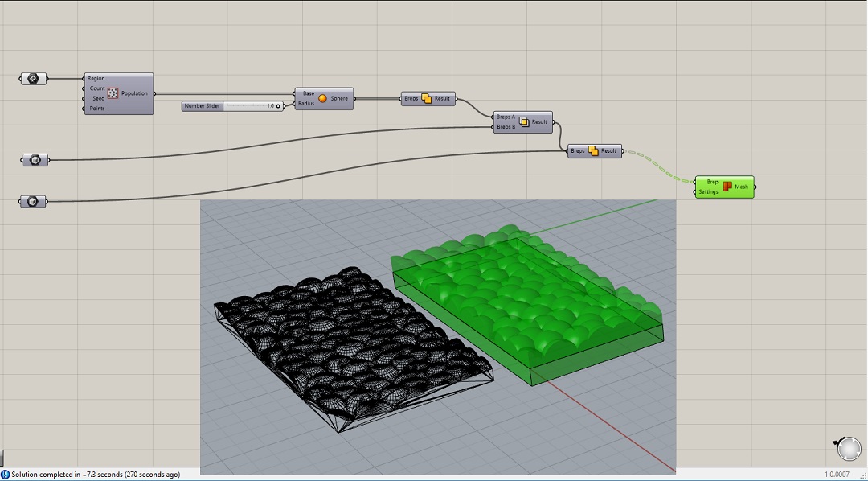Click the Seed input on Population
Image resolution: width=868 pixels, height=481 pixels.
pos(99,98)
